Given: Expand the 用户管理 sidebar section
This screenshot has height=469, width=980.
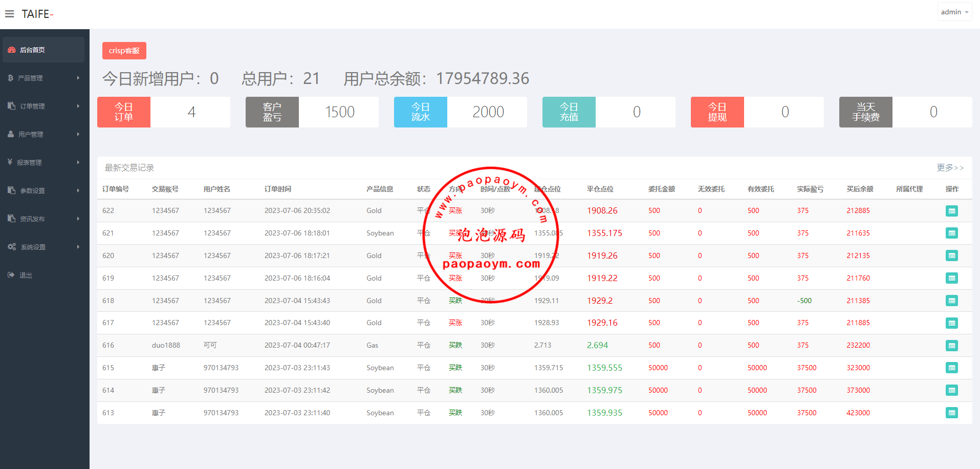Looking at the screenshot, I should coord(44,134).
